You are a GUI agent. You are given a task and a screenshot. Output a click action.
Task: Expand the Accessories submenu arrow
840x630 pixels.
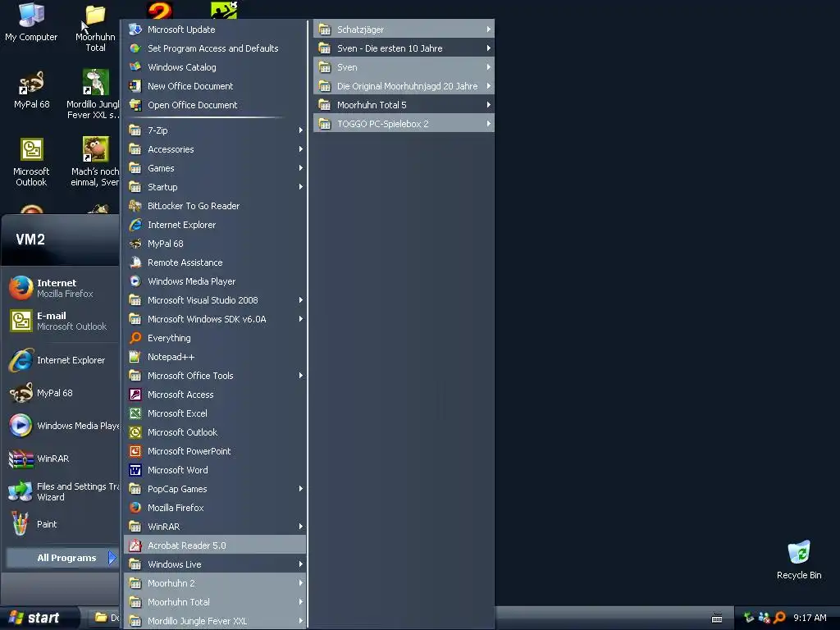click(x=300, y=149)
